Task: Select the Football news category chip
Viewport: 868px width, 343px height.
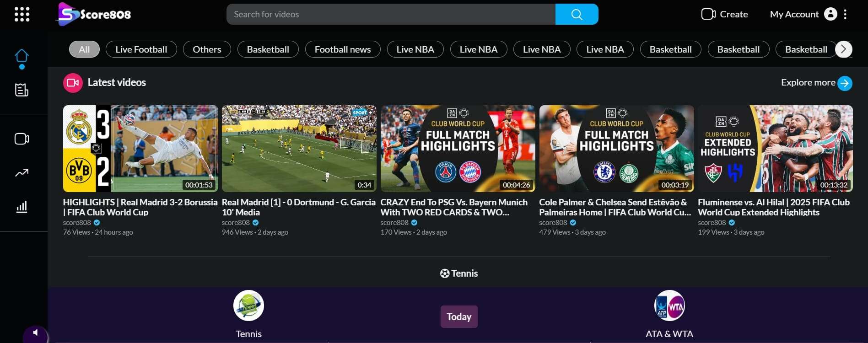Action: 343,49
